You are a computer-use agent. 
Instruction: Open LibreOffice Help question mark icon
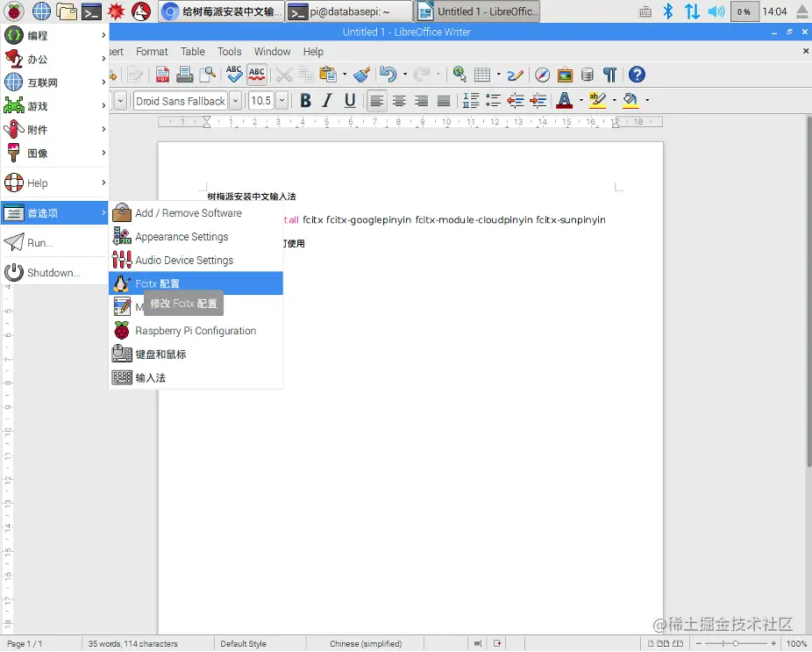(x=637, y=75)
